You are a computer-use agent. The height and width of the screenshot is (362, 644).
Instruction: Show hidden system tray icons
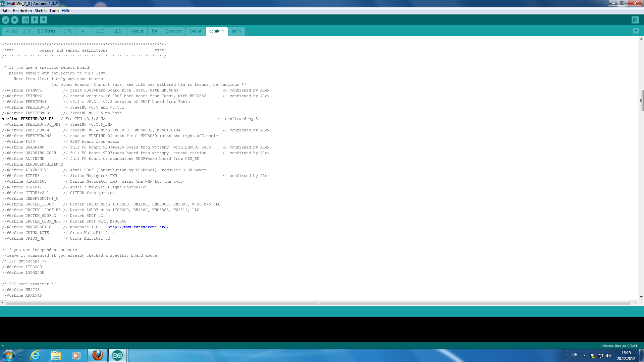click(584, 356)
